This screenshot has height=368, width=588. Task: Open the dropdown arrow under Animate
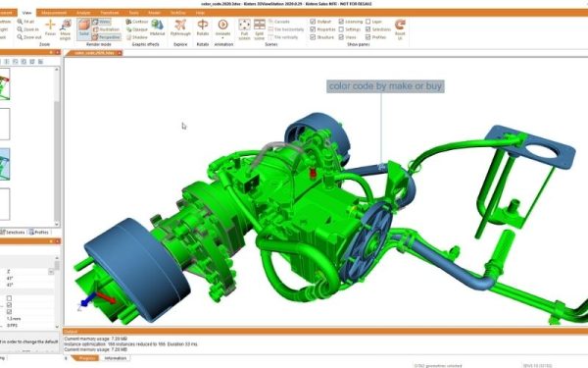click(x=222, y=38)
